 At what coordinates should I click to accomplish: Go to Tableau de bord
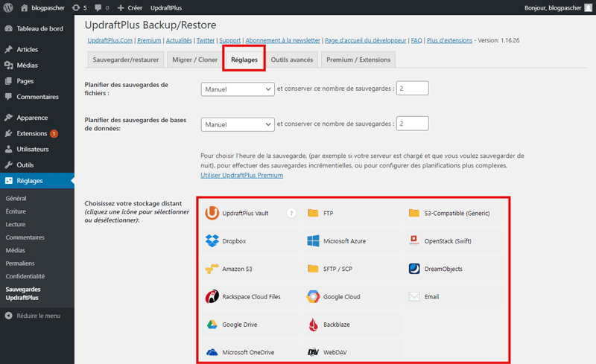point(37,28)
